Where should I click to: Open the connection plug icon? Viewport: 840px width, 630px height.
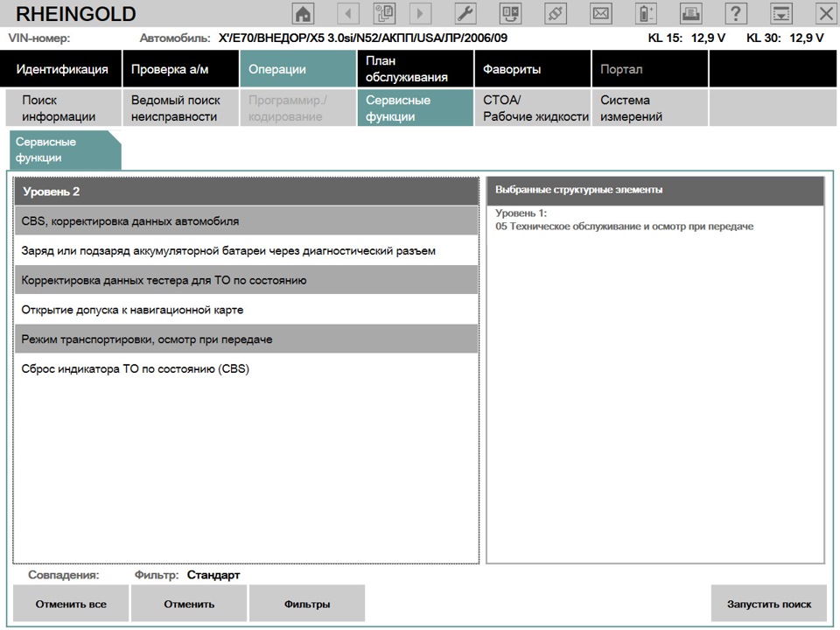point(556,13)
